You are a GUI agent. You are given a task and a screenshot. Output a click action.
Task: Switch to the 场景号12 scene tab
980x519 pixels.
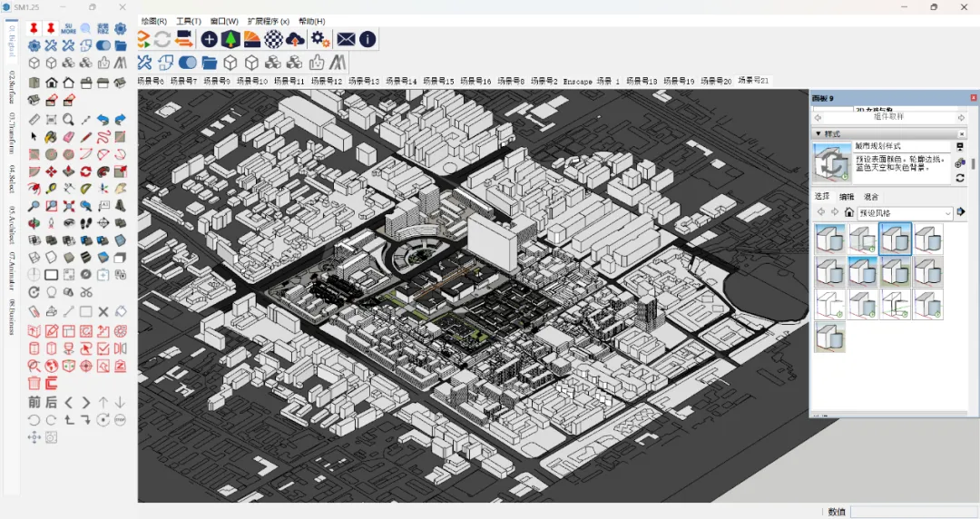(327, 82)
